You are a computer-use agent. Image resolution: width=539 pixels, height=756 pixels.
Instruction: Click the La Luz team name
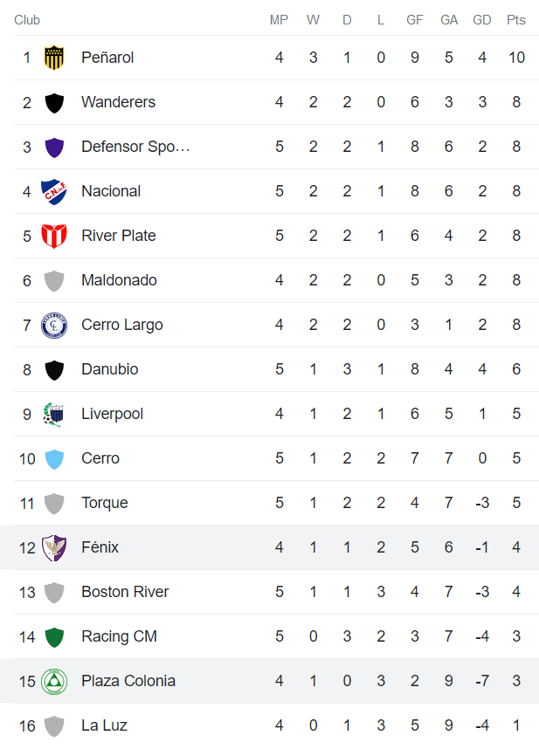click(x=104, y=725)
